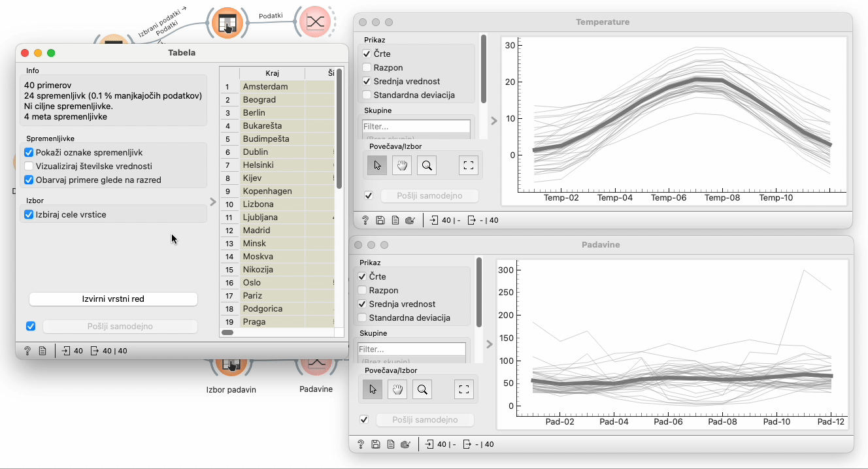Uncheck Izbiraj cele vrstice option

tap(29, 215)
